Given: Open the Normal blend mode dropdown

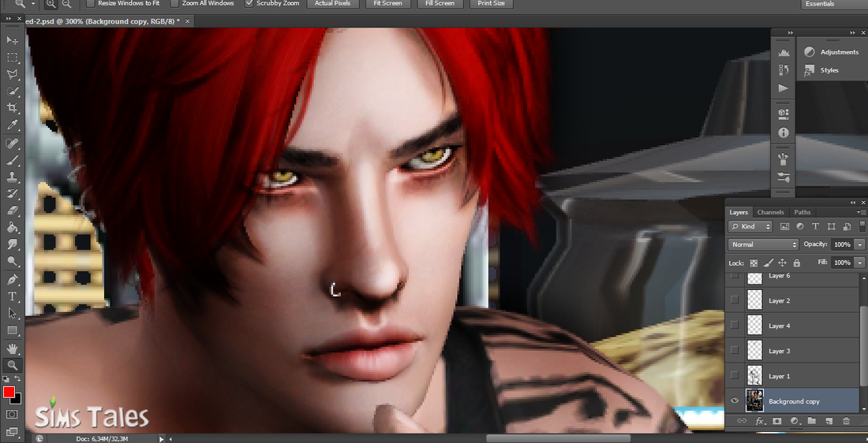Looking at the screenshot, I should tap(763, 244).
